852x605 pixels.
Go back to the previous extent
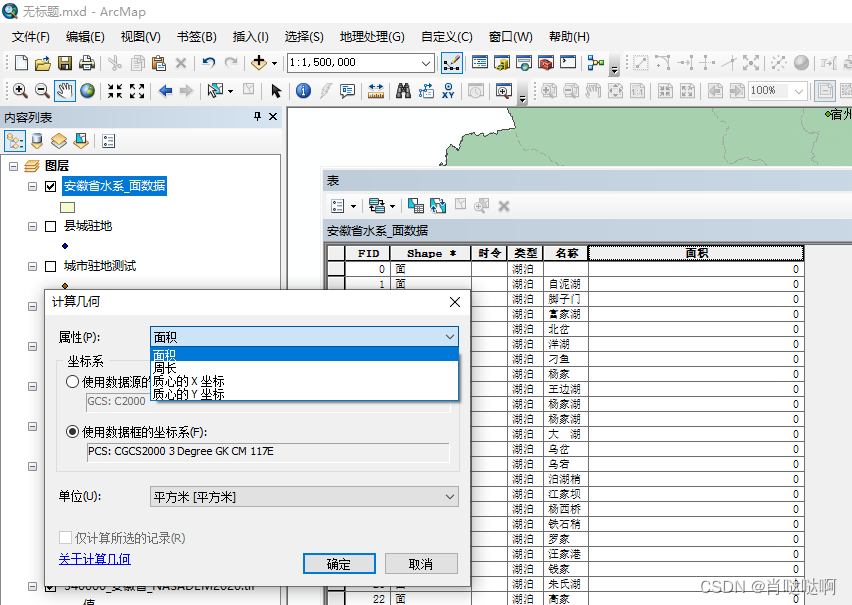(x=165, y=91)
